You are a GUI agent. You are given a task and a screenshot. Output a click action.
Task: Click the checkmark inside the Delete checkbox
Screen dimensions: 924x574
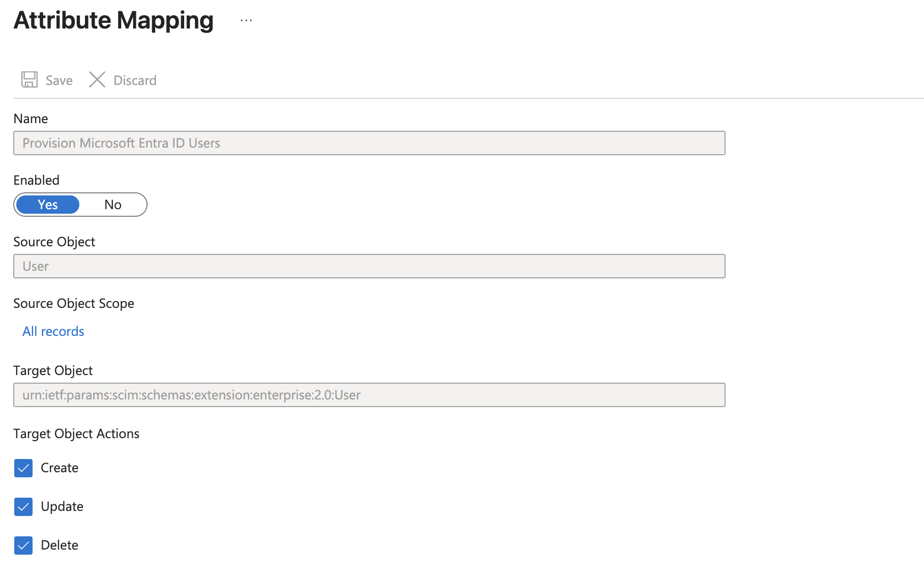click(23, 546)
